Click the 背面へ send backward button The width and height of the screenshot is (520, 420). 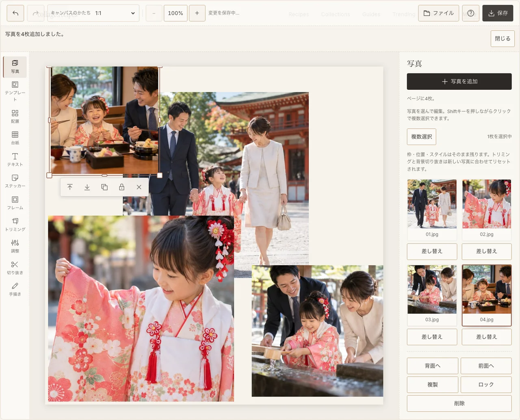[x=433, y=366]
